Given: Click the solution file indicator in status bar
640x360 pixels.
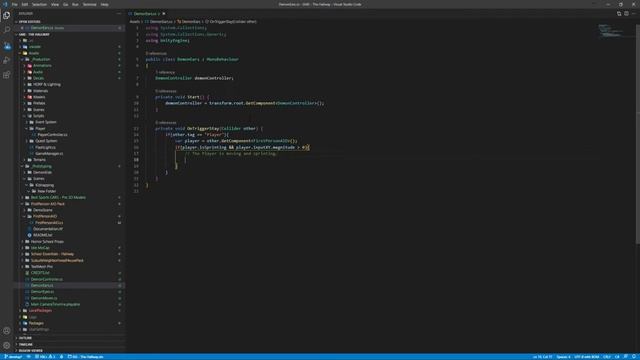Looking at the screenshot, I should (x=85, y=357).
